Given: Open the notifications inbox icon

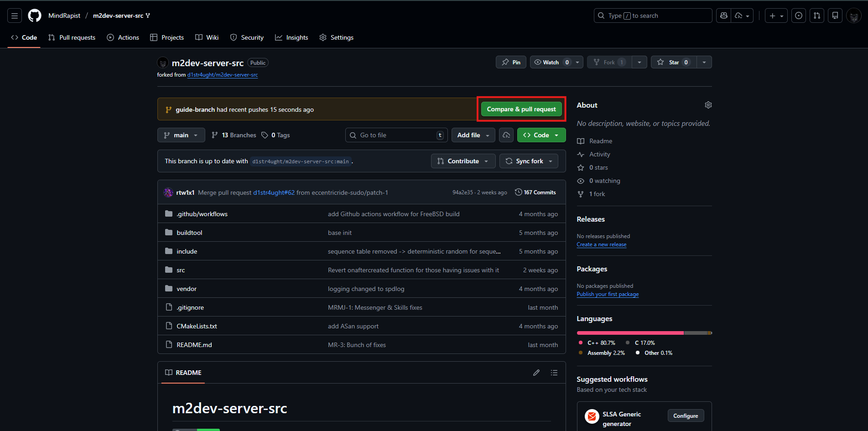Looking at the screenshot, I should 835,16.
